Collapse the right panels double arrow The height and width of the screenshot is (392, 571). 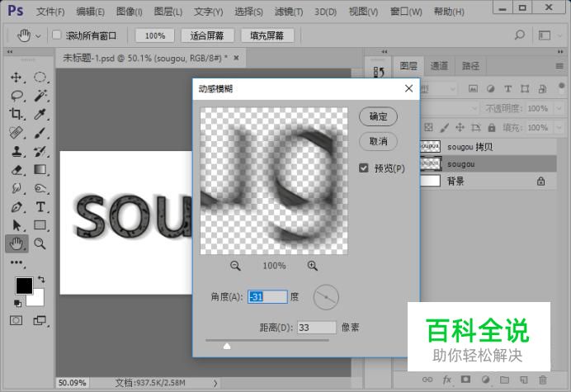[560, 52]
